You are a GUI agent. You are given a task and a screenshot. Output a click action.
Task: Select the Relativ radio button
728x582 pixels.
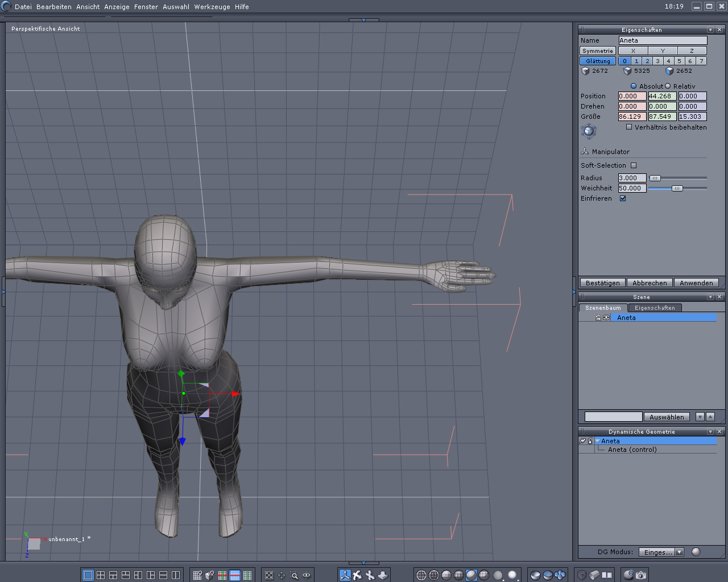click(x=668, y=86)
